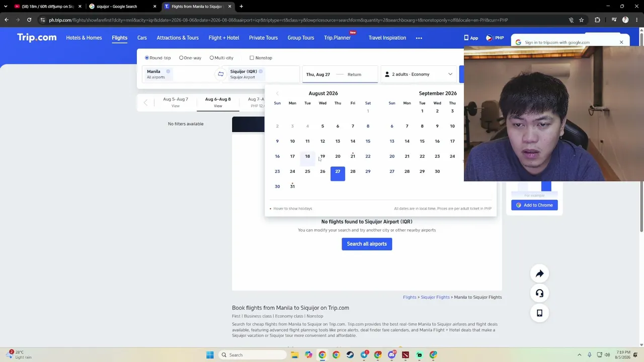Select the One-way option
The image size is (644, 362).
tap(190, 58)
